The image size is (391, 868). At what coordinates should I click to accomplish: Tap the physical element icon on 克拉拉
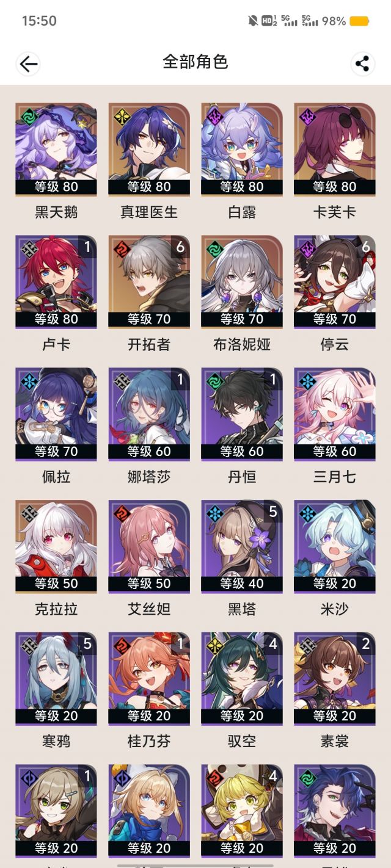pyautogui.click(x=27, y=513)
